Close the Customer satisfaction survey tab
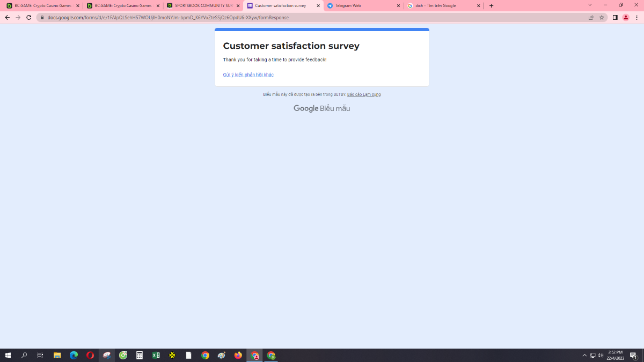The width and height of the screenshot is (644, 362). 318,6
